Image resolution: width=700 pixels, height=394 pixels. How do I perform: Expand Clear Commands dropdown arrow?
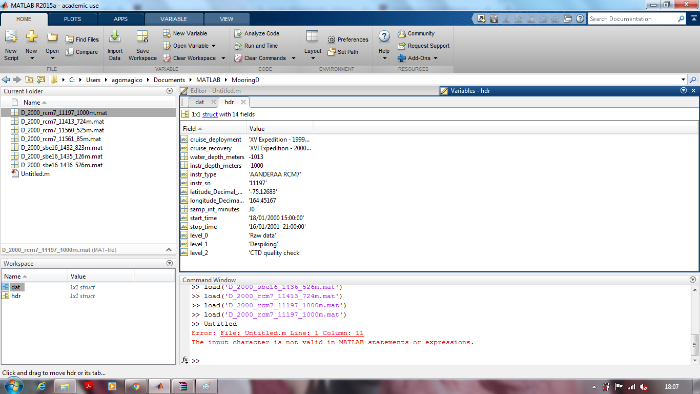click(x=293, y=58)
